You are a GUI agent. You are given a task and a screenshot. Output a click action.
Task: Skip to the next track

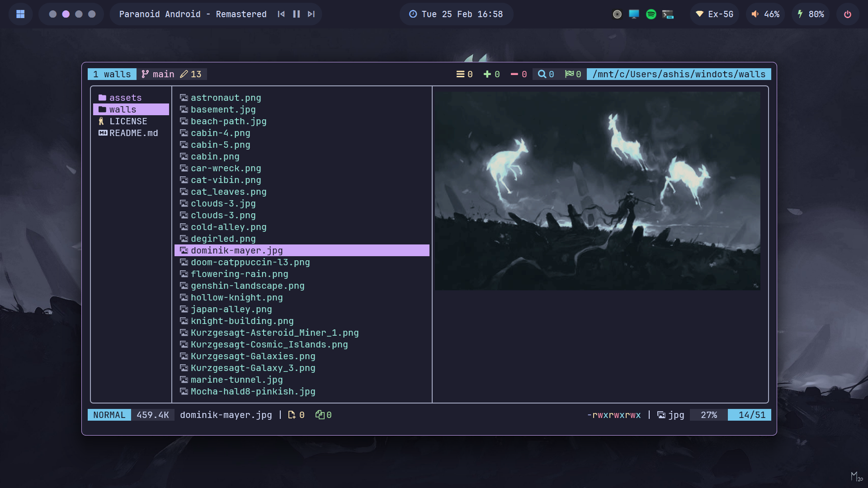pyautogui.click(x=311, y=14)
